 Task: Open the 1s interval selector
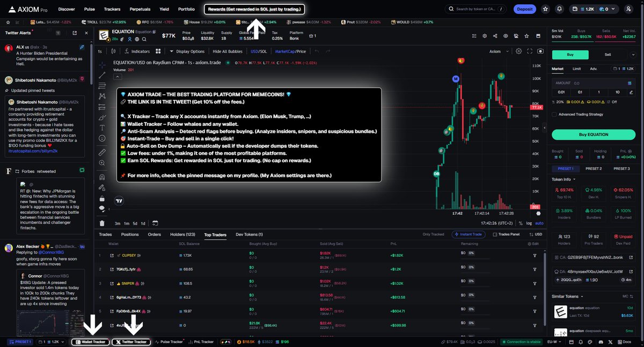[x=100, y=52]
